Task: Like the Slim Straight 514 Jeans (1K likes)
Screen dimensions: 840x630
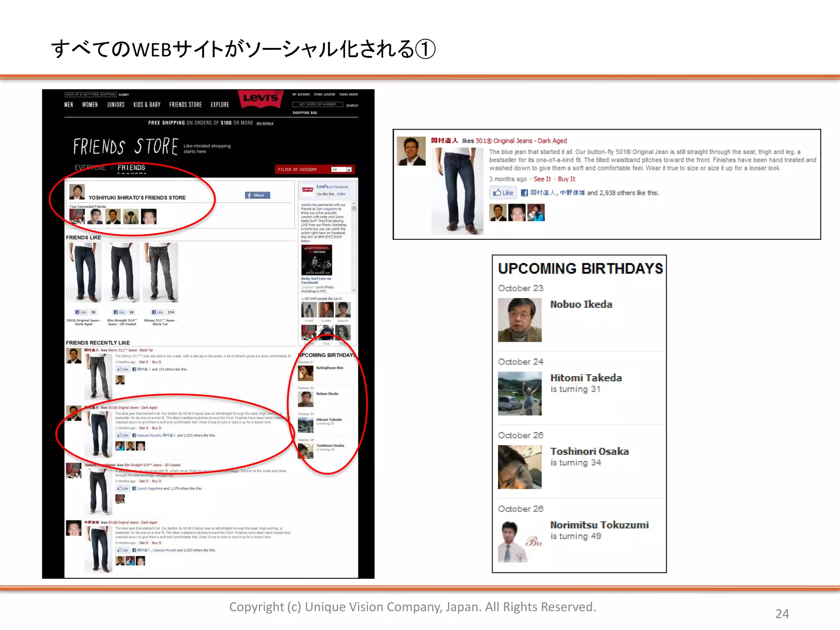Action: click(x=119, y=312)
